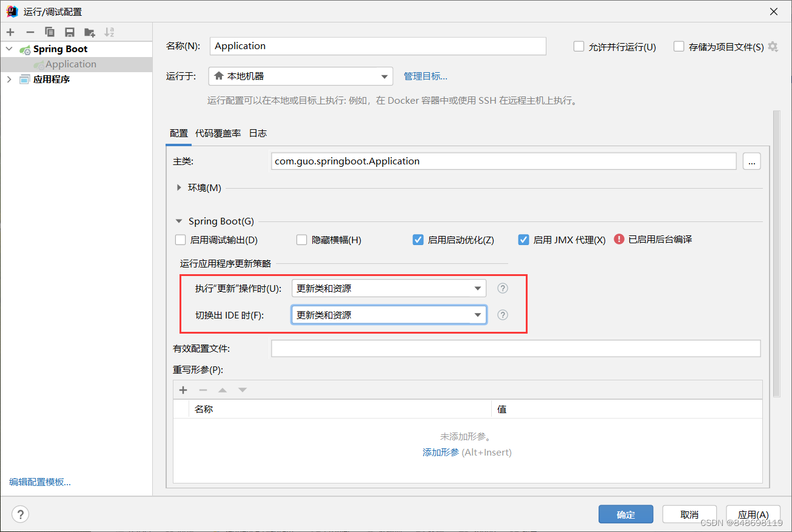Move configuration into new folder icon
Screen dimensions: 792x532
coord(90,32)
